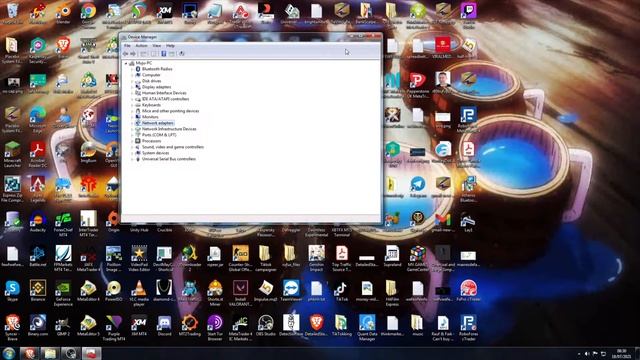Expand the Display adapters category
The width and height of the screenshot is (640, 360).
click(132, 87)
